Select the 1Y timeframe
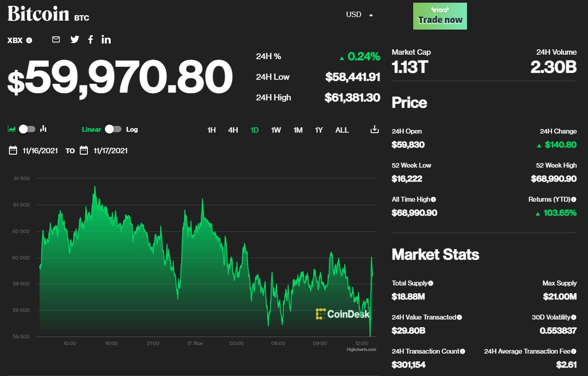Screen dimensions: 588x376 tap(319, 130)
